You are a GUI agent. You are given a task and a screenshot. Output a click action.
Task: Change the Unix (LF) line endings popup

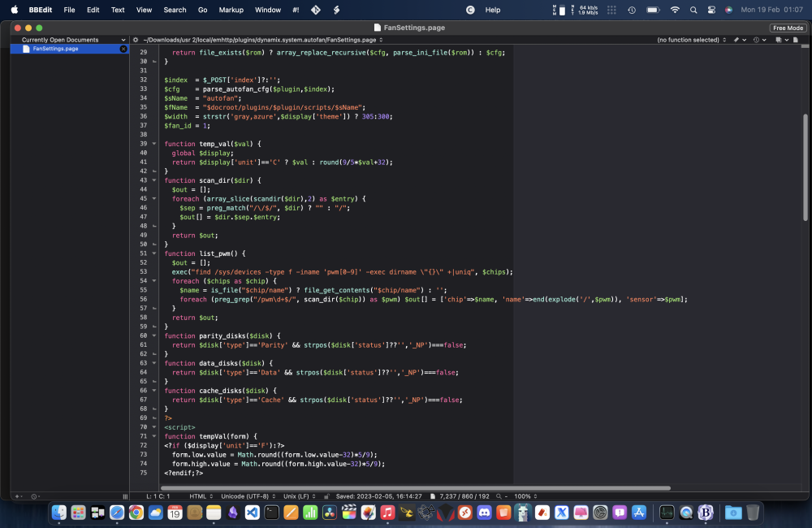[300, 496]
